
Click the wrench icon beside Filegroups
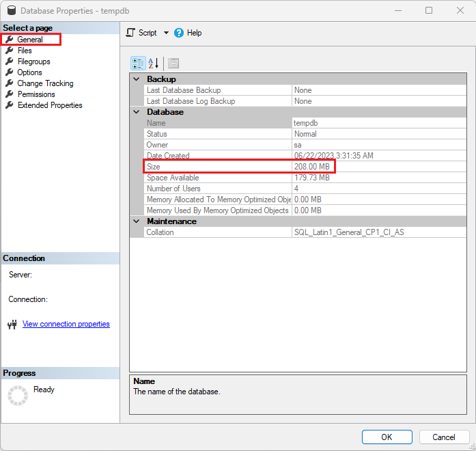click(10, 61)
